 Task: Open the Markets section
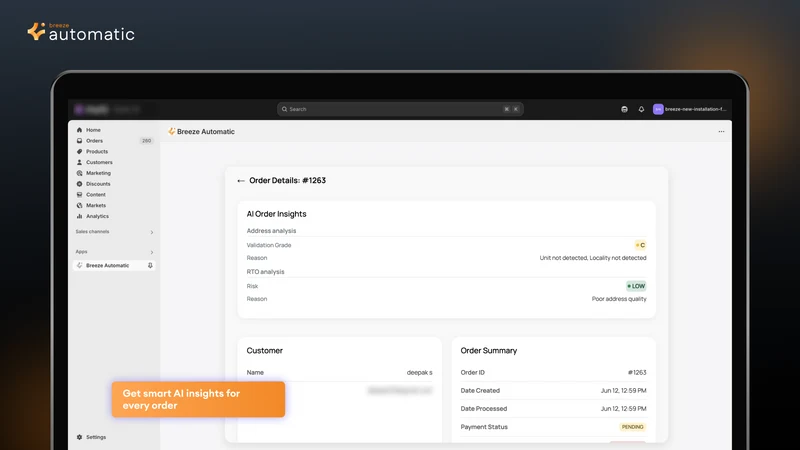(96, 205)
